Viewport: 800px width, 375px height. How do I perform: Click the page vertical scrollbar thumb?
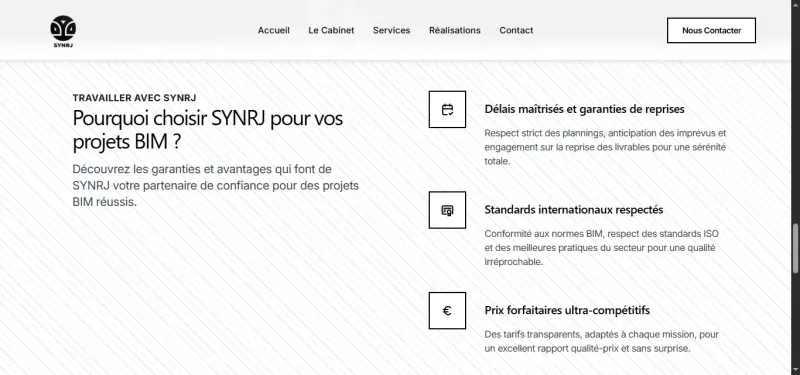795,248
